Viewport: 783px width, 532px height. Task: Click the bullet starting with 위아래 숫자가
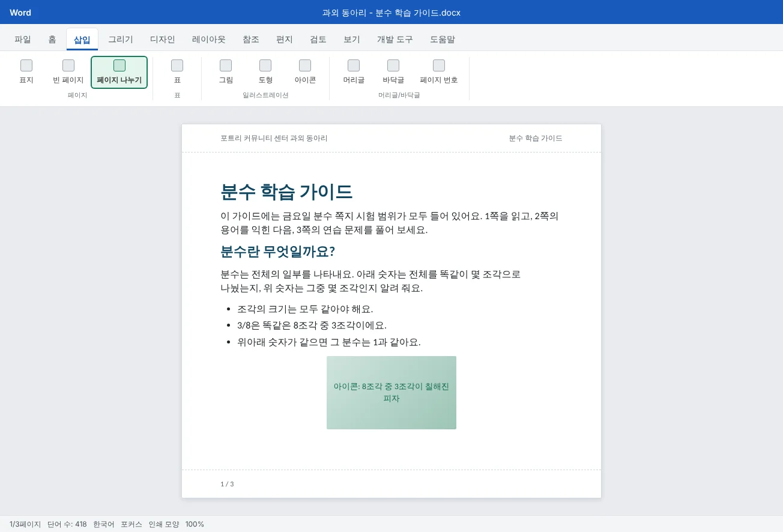point(329,342)
